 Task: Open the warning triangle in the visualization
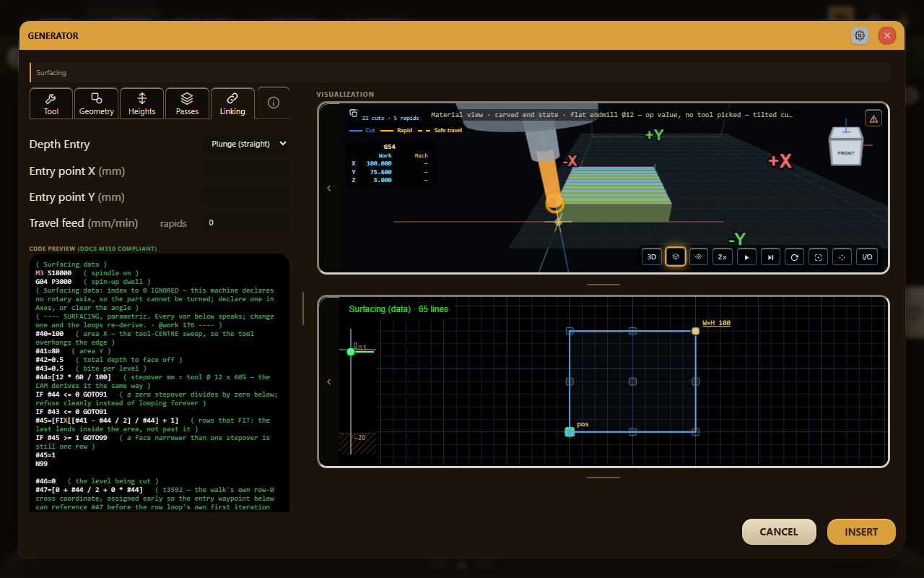(x=873, y=118)
